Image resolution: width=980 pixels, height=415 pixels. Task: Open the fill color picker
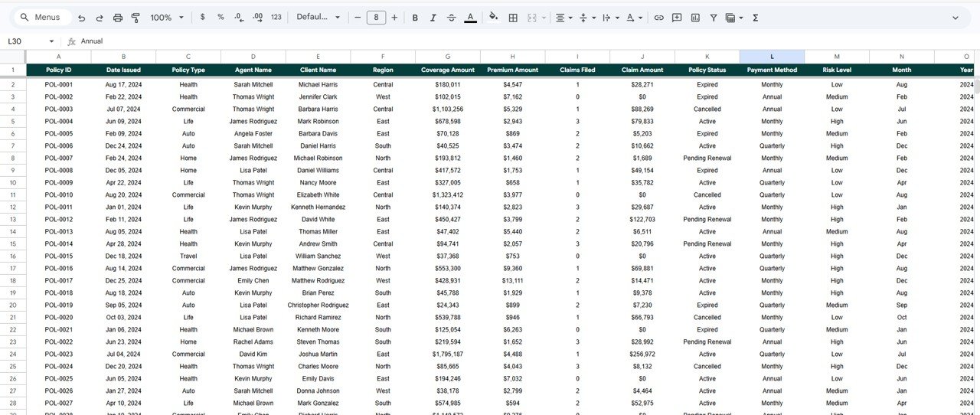tap(493, 18)
